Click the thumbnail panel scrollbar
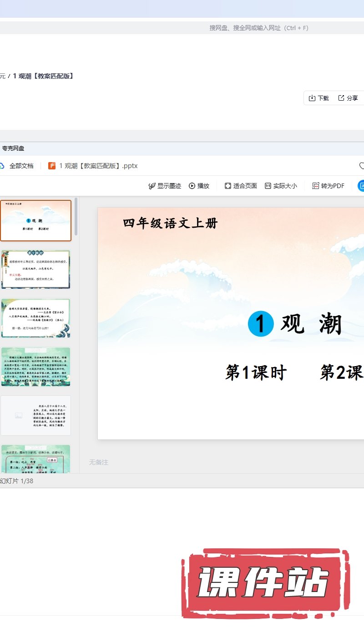Viewport: 364px width, 633px height. [x=76, y=216]
